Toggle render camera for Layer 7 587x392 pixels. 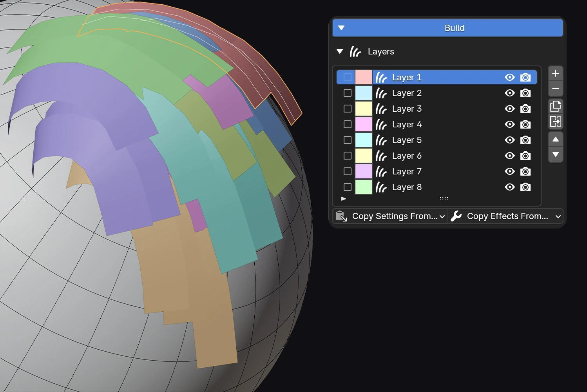click(525, 171)
